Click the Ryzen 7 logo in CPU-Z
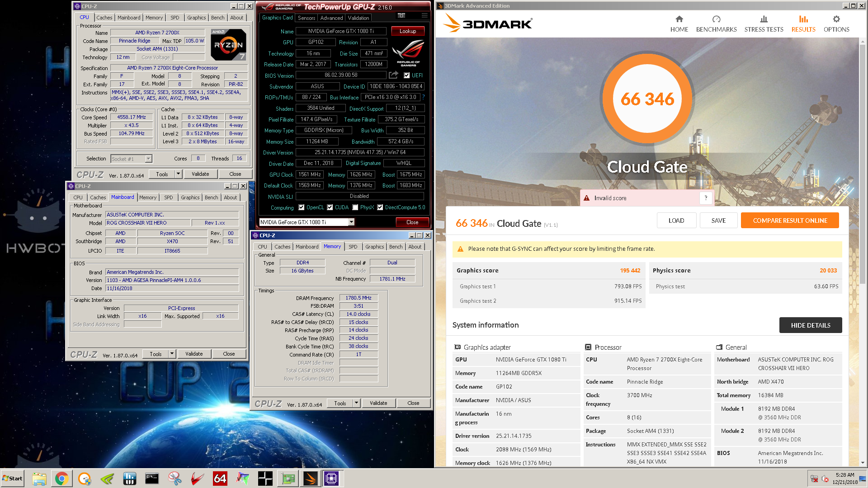Image resolution: width=868 pixels, height=488 pixels. pos(229,44)
